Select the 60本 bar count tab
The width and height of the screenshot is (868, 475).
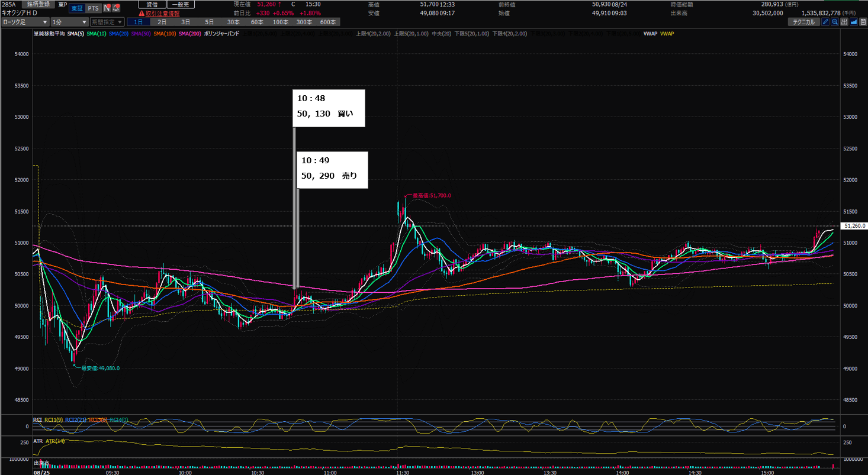[257, 22]
